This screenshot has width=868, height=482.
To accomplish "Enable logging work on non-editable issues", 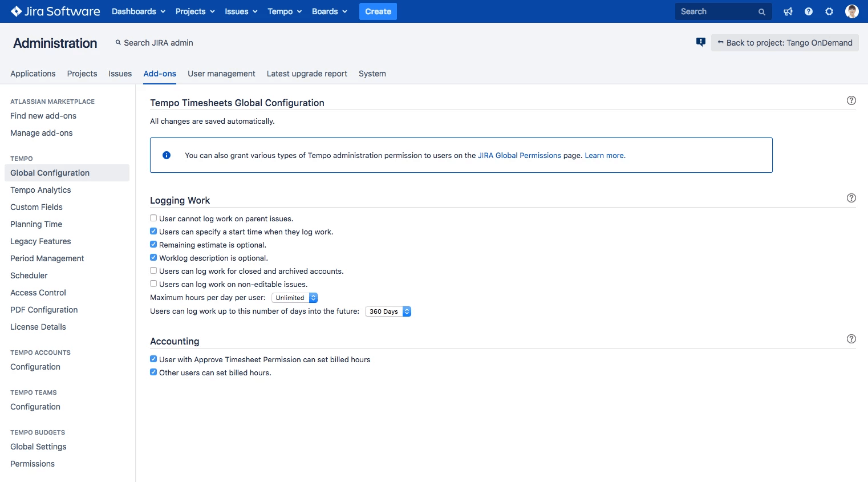I will click(153, 283).
